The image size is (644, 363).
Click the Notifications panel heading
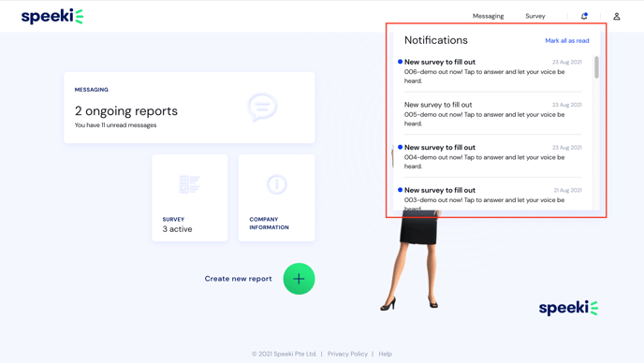(x=436, y=40)
